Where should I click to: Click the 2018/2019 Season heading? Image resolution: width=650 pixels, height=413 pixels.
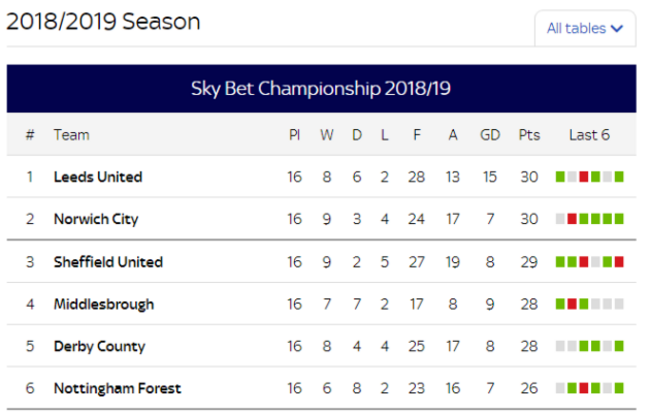point(103,22)
